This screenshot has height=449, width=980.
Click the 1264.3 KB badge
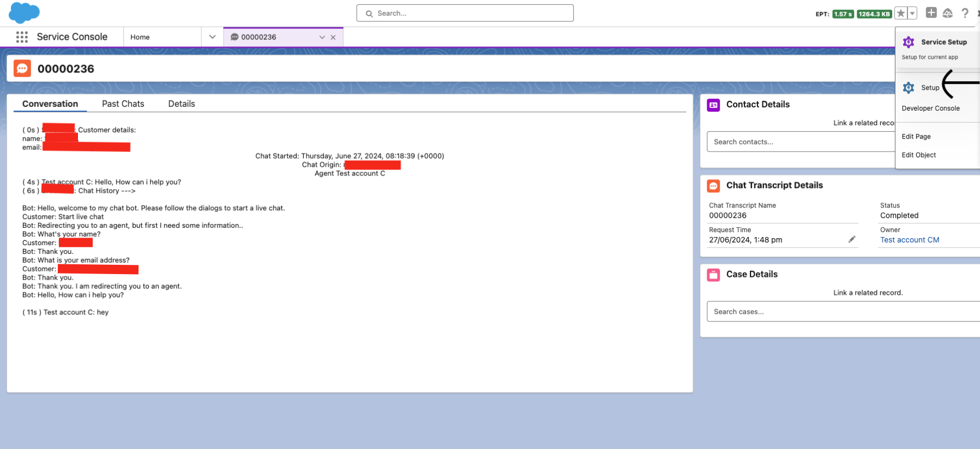click(x=874, y=14)
